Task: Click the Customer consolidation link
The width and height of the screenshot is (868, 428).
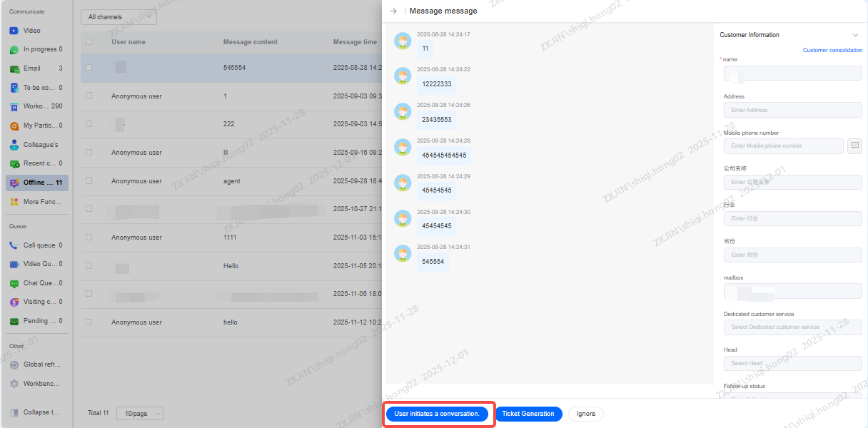Action: click(832, 50)
